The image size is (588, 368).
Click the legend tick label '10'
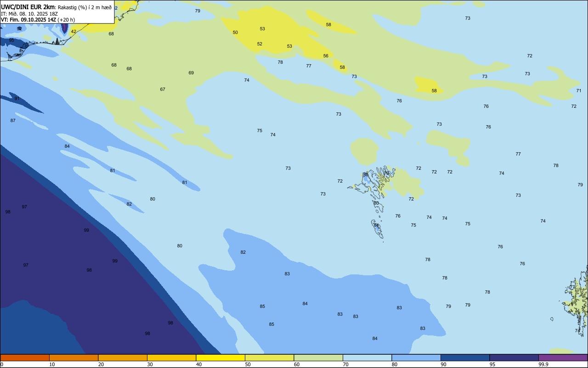click(52, 364)
